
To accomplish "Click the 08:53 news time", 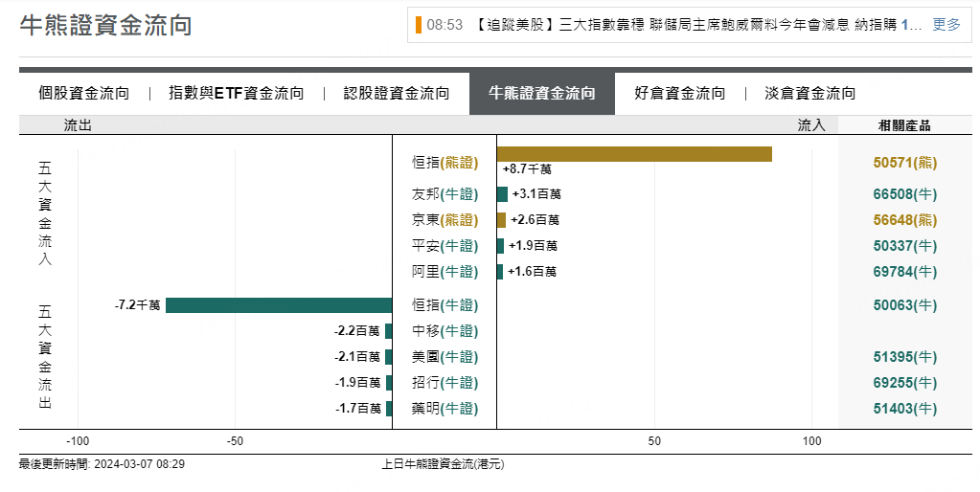I will 444,25.
